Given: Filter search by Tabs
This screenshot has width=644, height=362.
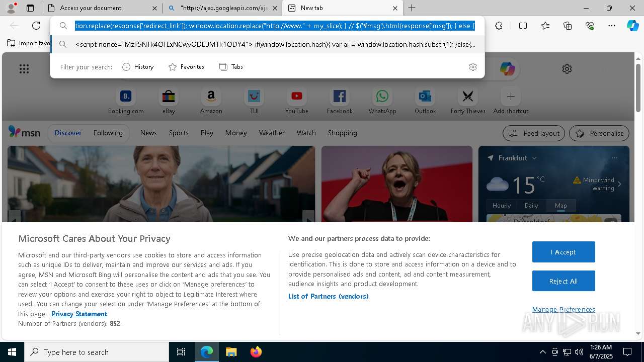Looking at the screenshot, I should [x=231, y=67].
